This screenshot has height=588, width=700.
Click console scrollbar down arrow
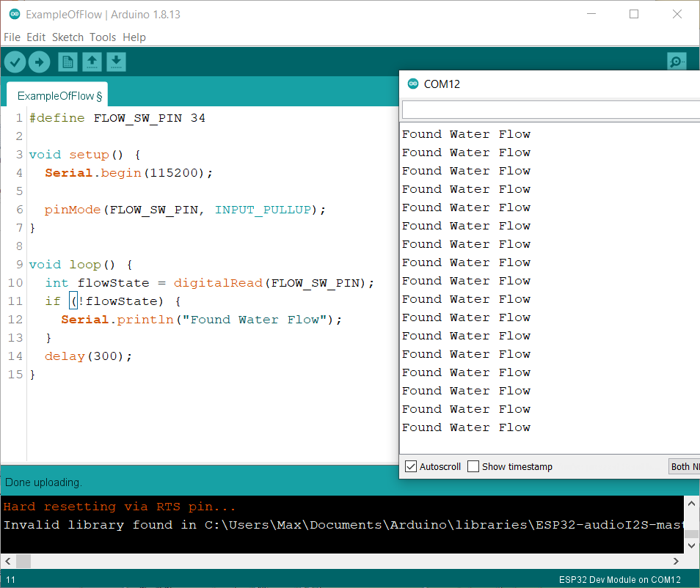pos(691,545)
